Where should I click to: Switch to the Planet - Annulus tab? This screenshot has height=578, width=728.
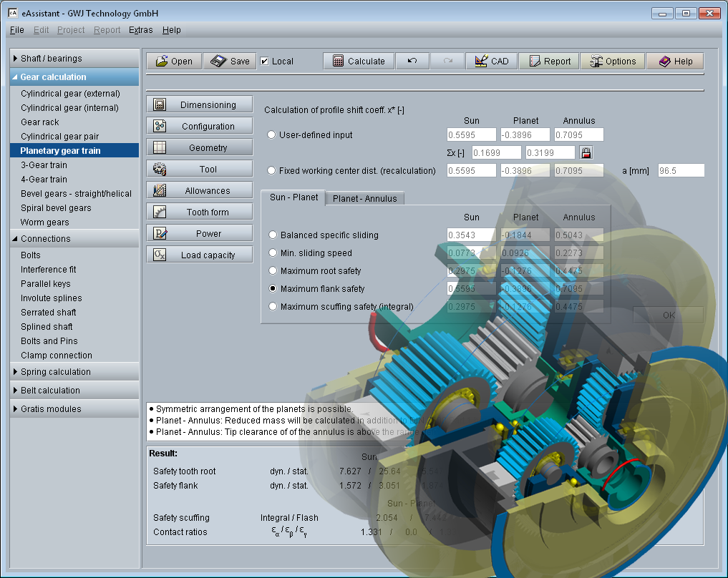tap(364, 200)
